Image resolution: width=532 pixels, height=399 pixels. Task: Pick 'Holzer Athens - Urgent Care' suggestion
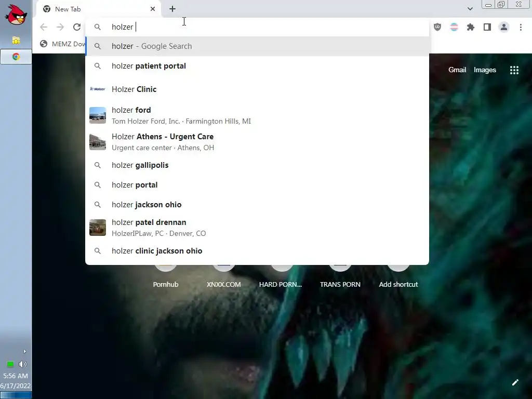257,142
